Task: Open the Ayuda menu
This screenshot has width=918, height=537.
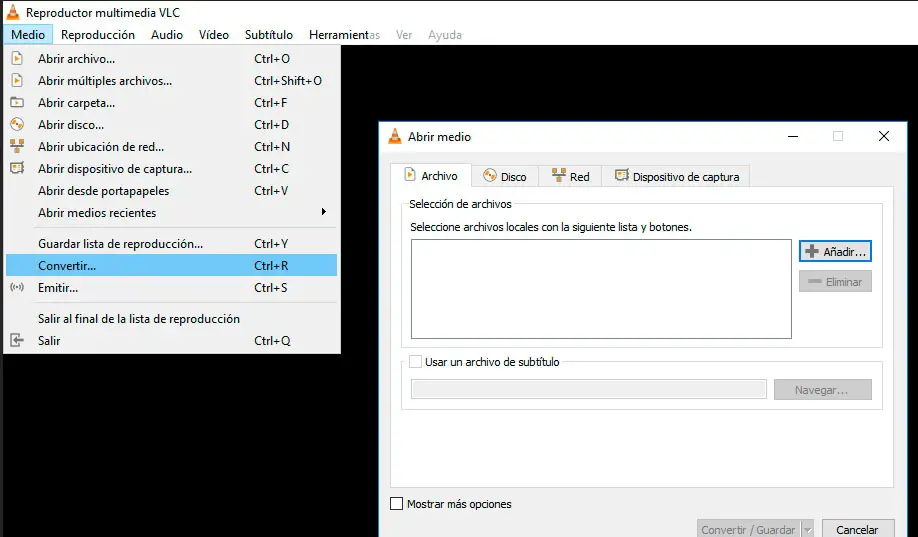Action: [445, 35]
